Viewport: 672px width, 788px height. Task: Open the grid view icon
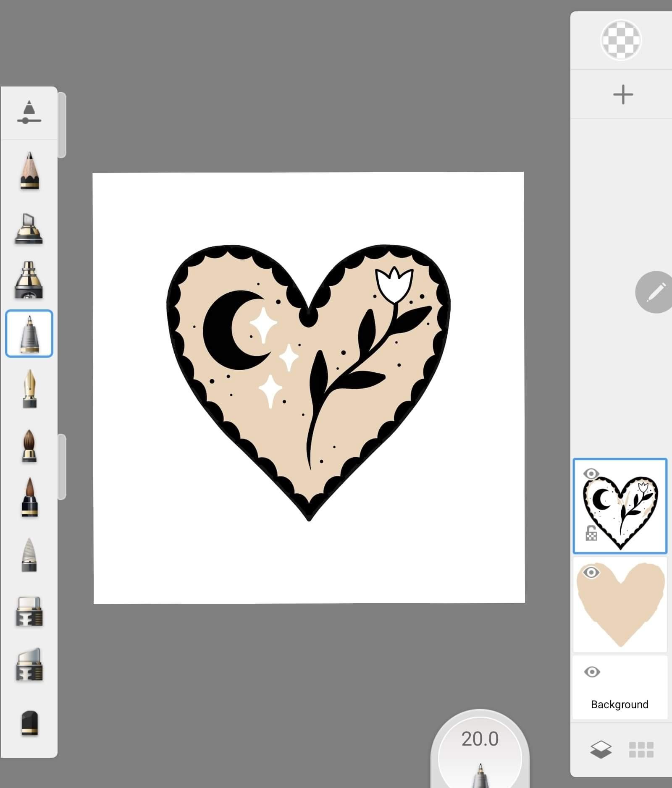pyautogui.click(x=641, y=750)
